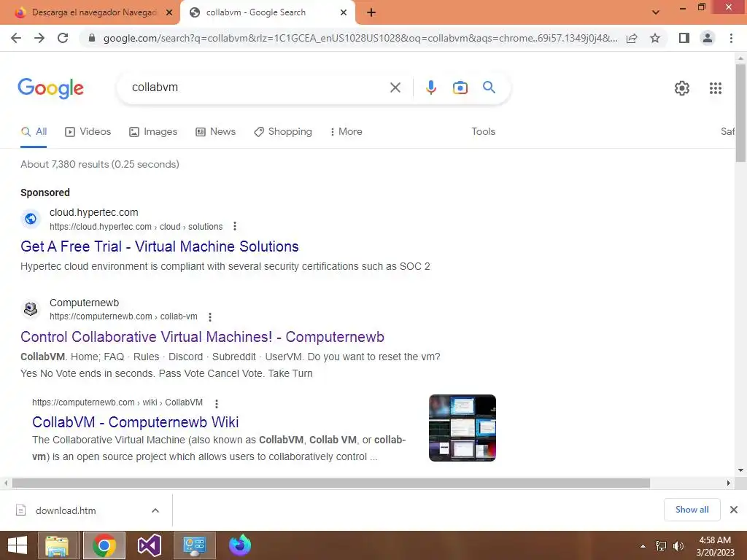Start voice search with microphone
This screenshot has width=747, height=560.
(430, 87)
